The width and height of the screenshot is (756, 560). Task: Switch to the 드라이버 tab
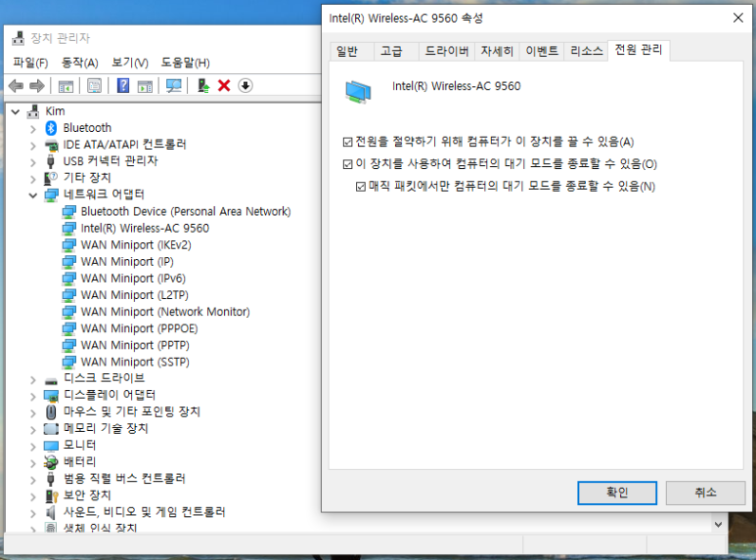point(447,51)
